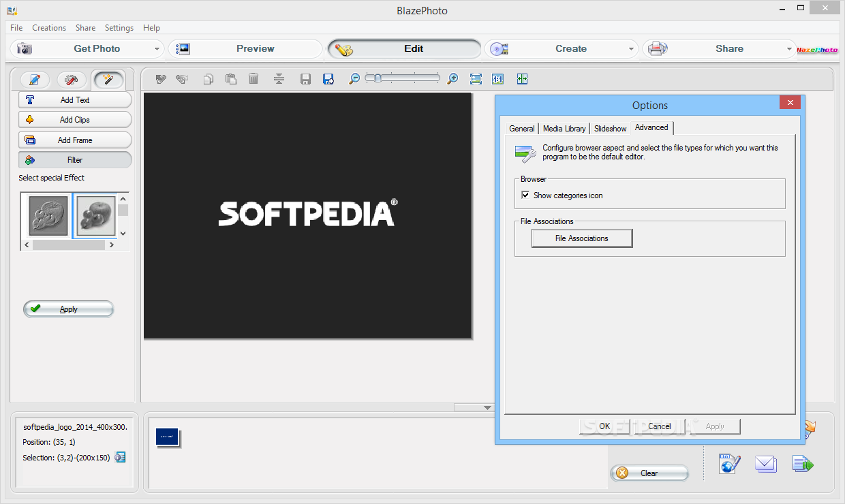Switch to the Media Library tab

[x=564, y=129]
